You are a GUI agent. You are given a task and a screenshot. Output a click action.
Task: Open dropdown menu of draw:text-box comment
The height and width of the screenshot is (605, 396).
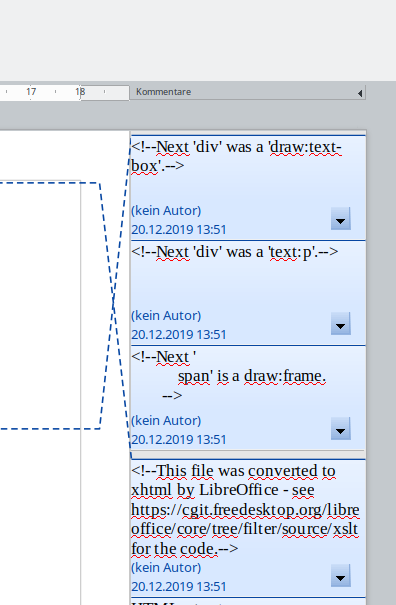pyautogui.click(x=341, y=218)
